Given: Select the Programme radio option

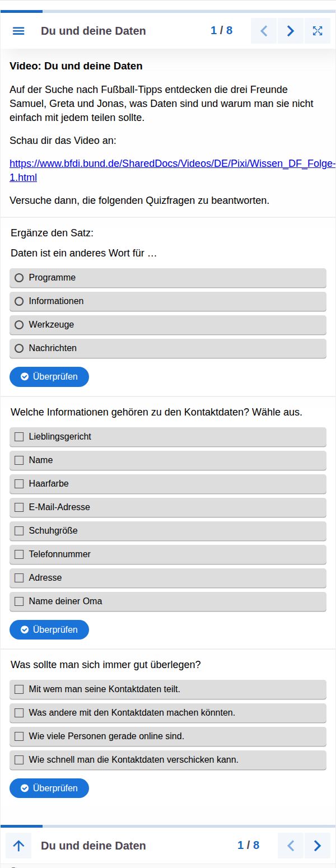Looking at the screenshot, I should [x=168, y=278].
